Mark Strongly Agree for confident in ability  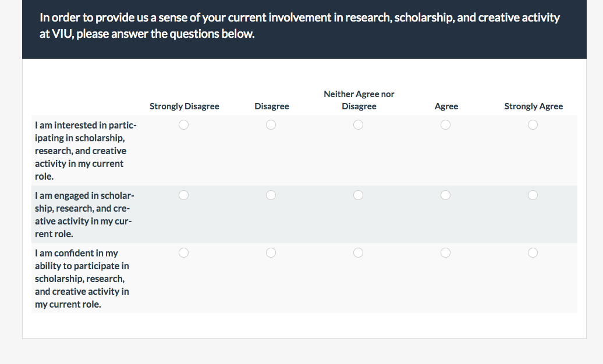pyautogui.click(x=533, y=253)
